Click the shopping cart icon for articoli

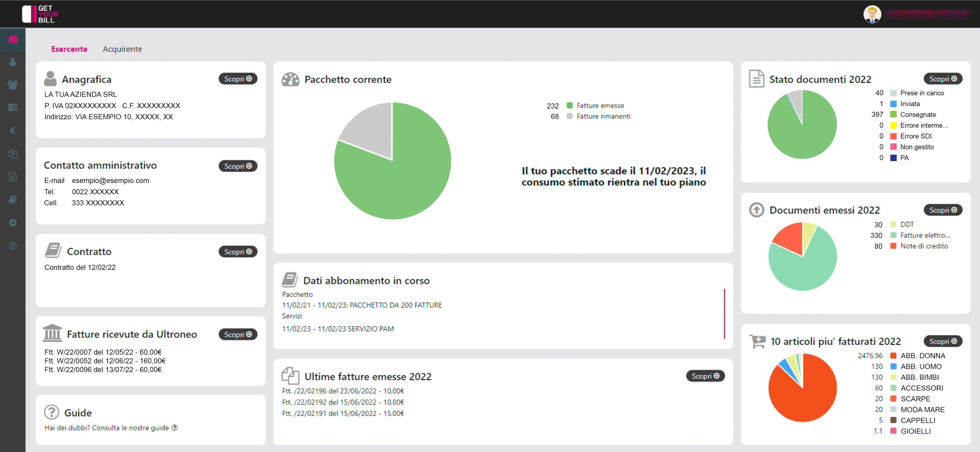pos(757,341)
